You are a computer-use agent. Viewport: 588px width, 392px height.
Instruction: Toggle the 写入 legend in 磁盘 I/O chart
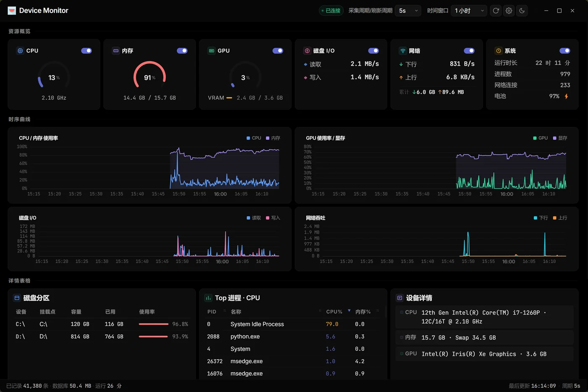click(x=273, y=218)
